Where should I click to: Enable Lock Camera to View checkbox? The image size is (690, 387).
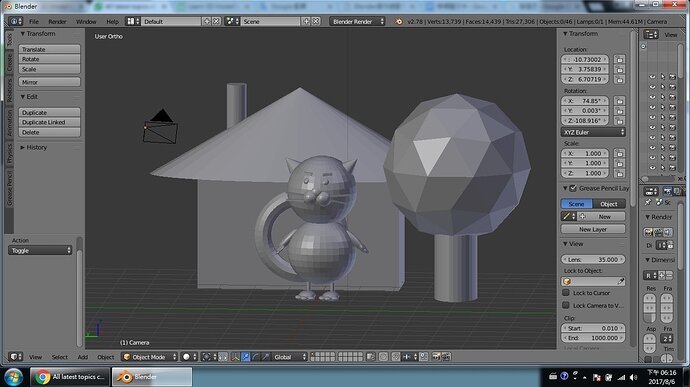tap(566, 305)
